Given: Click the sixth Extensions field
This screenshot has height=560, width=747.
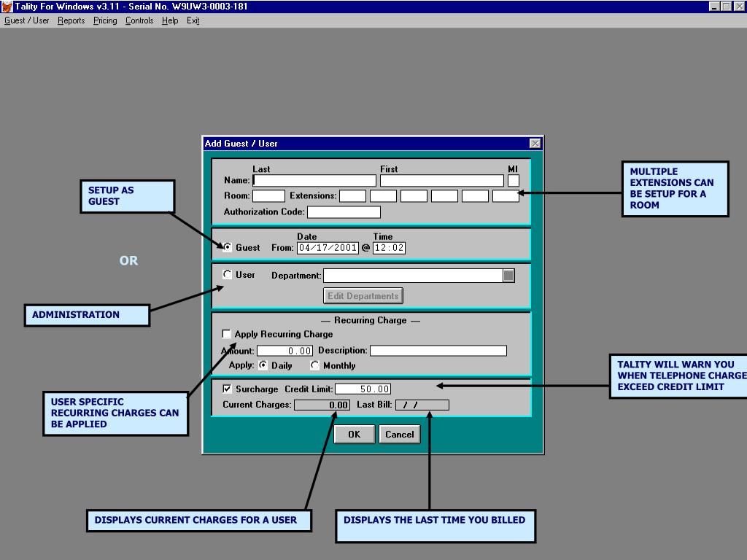Looking at the screenshot, I should point(506,195).
